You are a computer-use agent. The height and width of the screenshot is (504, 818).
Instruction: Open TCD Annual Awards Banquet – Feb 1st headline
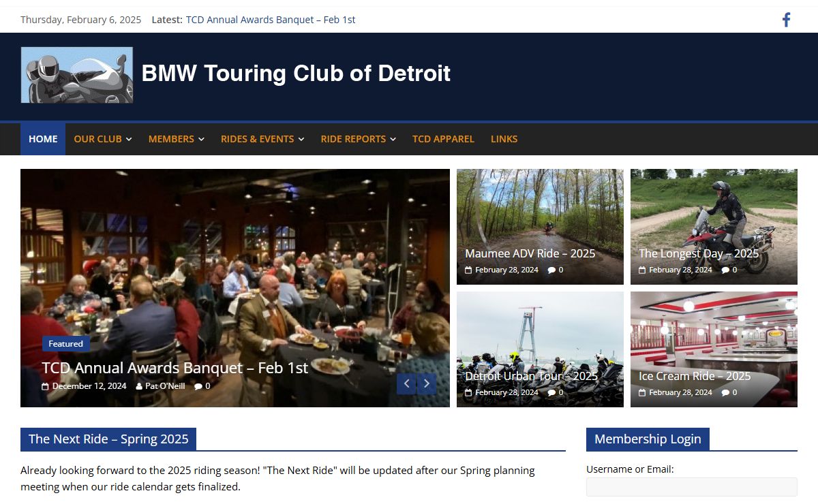point(175,368)
